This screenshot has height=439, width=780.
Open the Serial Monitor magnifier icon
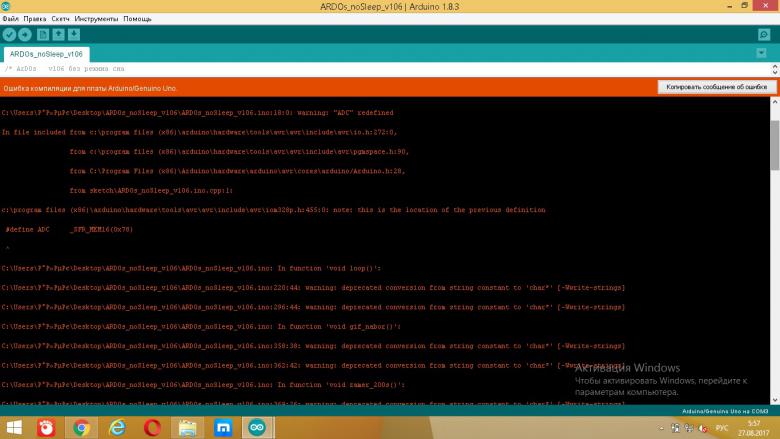(764, 34)
